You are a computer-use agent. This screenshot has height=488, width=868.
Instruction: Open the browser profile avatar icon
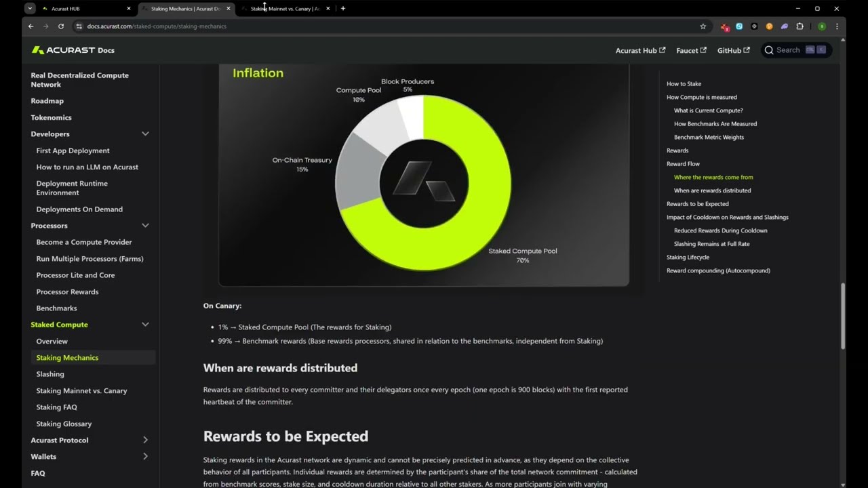(822, 26)
